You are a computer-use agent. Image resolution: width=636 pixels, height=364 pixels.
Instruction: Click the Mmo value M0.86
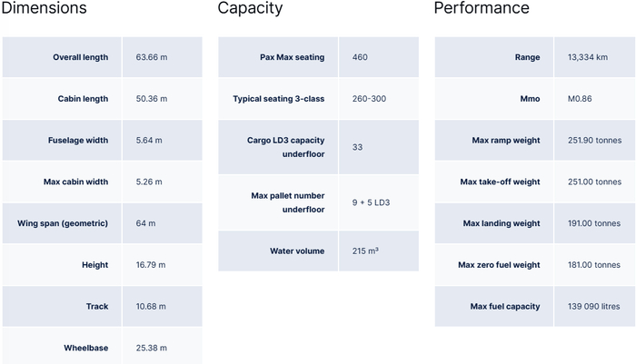pyautogui.click(x=580, y=99)
